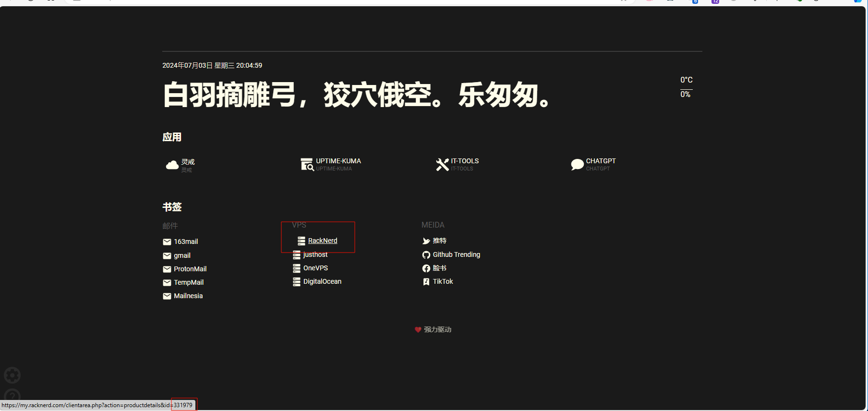Click the envelope icon beside gmail
868x411 pixels.
pos(167,256)
